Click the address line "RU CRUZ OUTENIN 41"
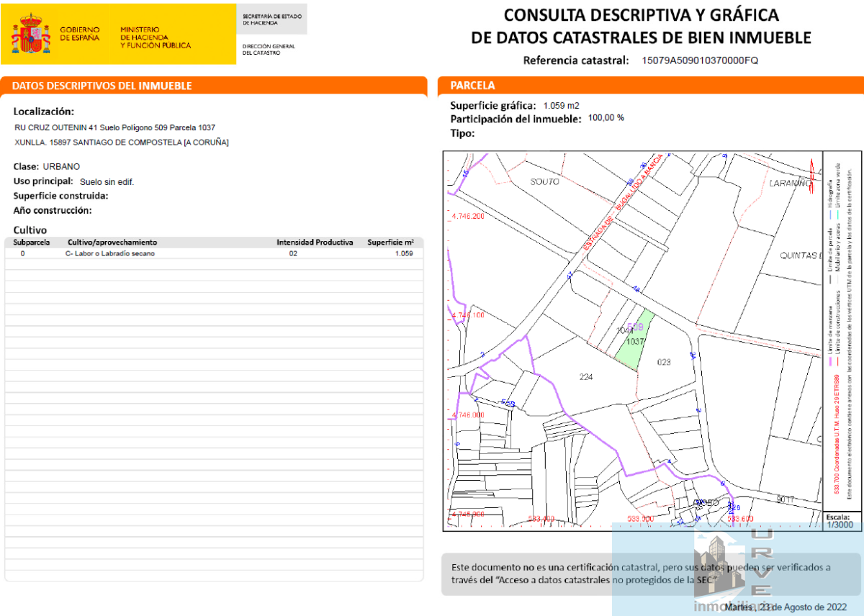 click(x=115, y=127)
